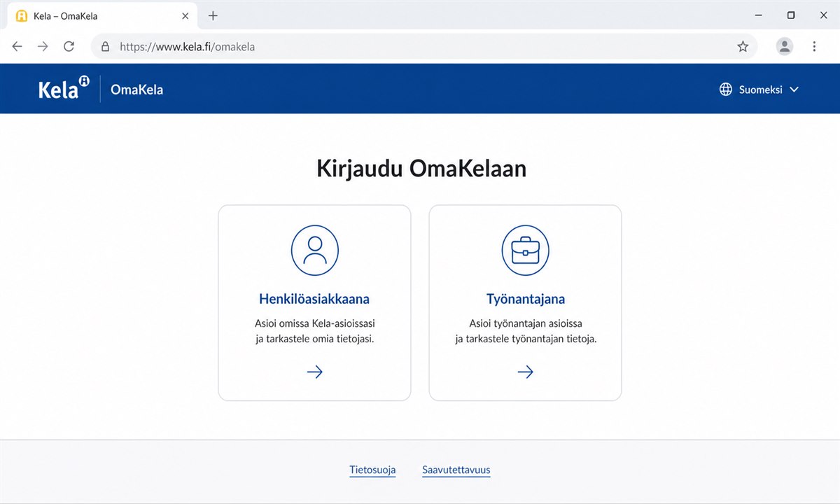
Task: Click text "ja tarkastele työnantajan tietoja."
Action: (526, 339)
